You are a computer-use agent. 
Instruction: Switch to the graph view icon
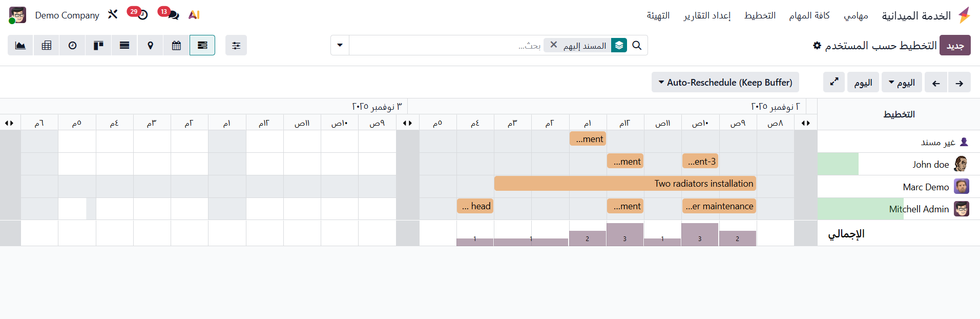20,46
